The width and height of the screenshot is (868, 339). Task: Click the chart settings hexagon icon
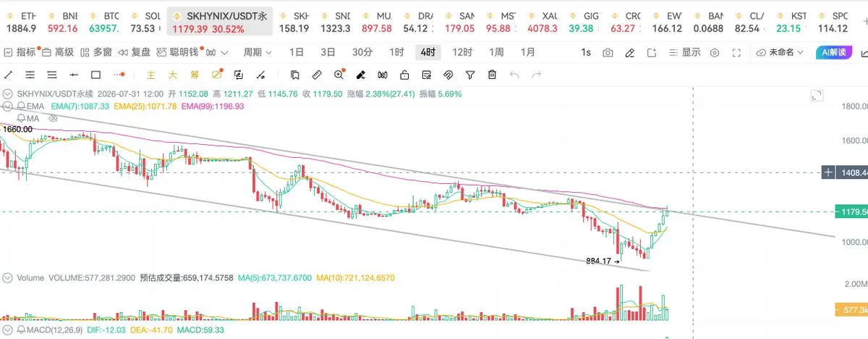pos(715,53)
